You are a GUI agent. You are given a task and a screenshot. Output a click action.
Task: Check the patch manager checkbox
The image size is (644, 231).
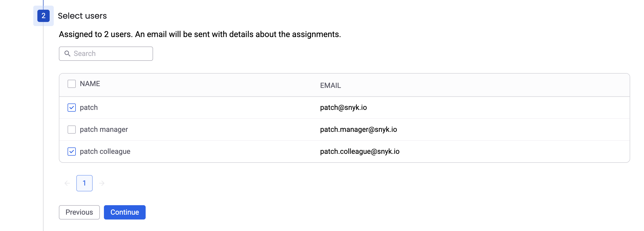72,130
